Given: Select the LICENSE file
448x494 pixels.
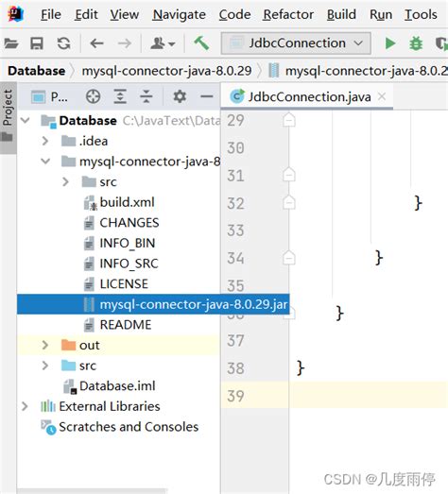Looking at the screenshot, I should point(118,284).
